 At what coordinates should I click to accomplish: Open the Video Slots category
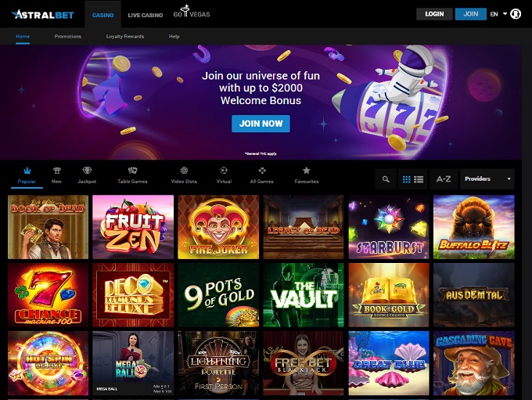184,175
